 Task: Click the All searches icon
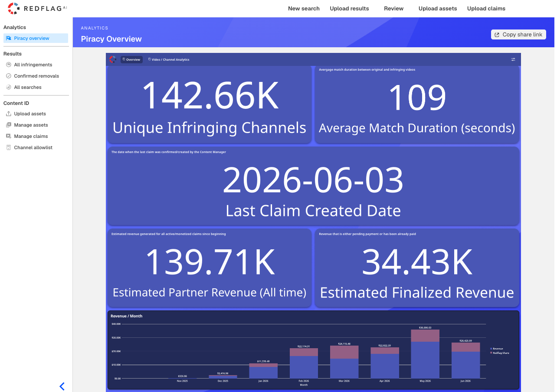point(9,87)
